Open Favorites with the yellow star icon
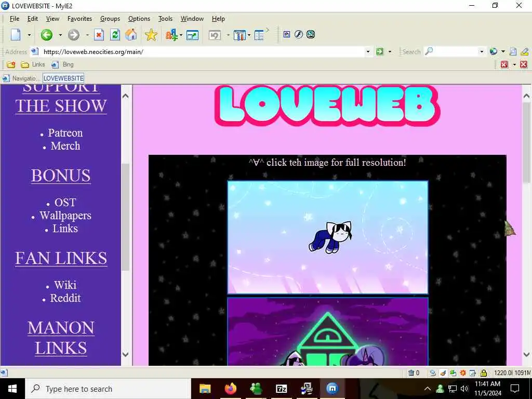This screenshot has width=532, height=399. 151,35
